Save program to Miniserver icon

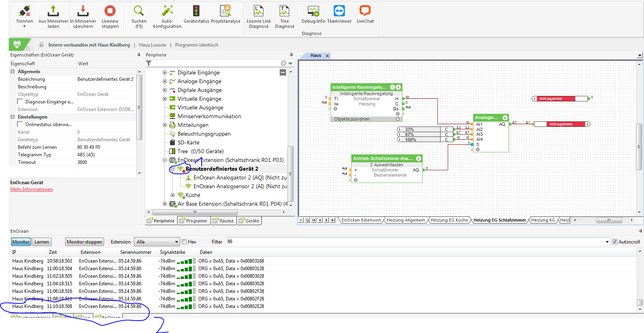click(x=83, y=11)
